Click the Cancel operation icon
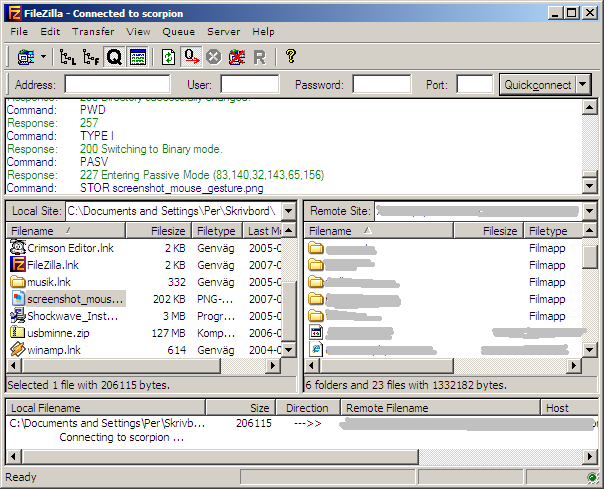604x489 pixels. point(214,57)
